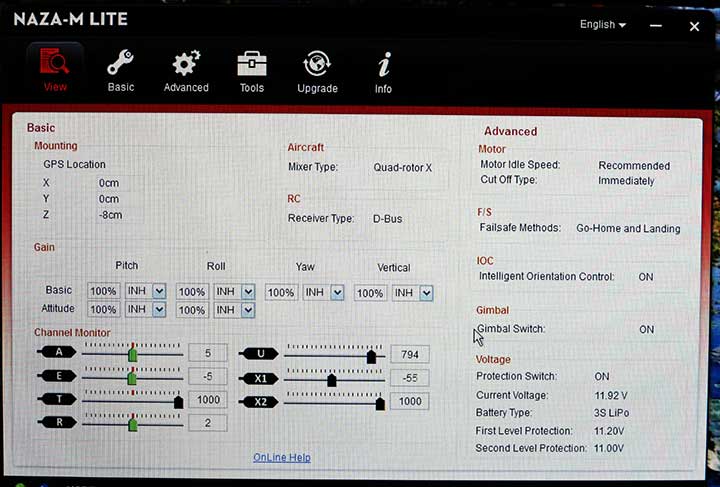Click the Advanced section heading
This screenshot has height=487, width=720.
pyautogui.click(x=510, y=131)
